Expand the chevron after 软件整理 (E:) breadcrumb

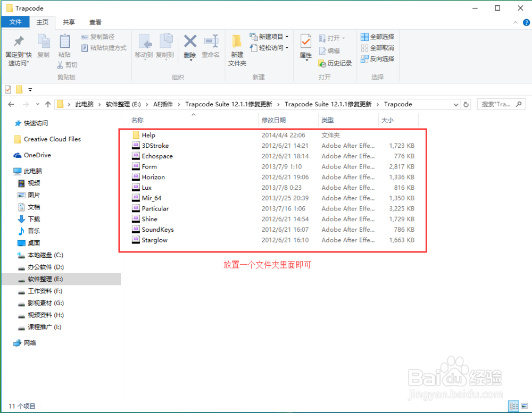click(x=147, y=104)
